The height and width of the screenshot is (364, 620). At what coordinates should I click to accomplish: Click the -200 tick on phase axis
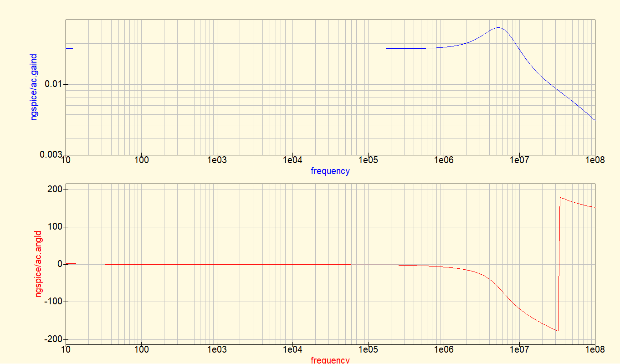tap(54, 339)
